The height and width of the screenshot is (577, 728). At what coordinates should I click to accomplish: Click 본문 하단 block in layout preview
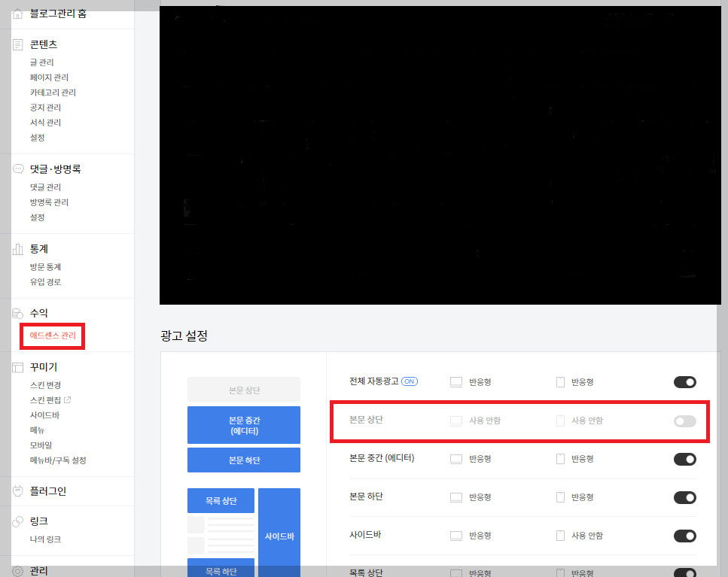pos(244,460)
